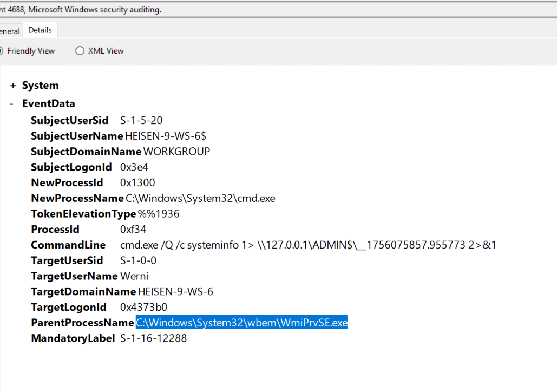
Task: Select the Friendly View radio button
Action: (2, 51)
